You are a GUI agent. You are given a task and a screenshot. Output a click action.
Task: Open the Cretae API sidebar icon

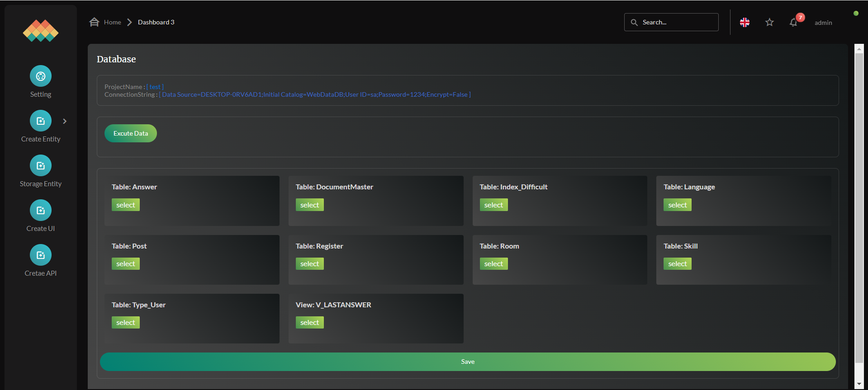[41, 255]
